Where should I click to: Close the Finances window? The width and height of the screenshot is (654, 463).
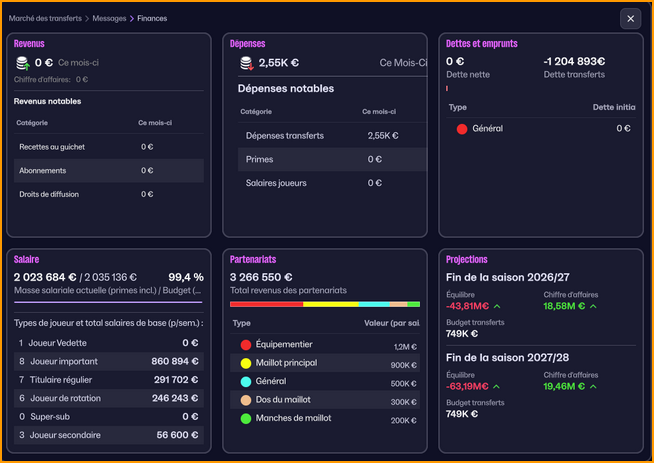[630, 19]
